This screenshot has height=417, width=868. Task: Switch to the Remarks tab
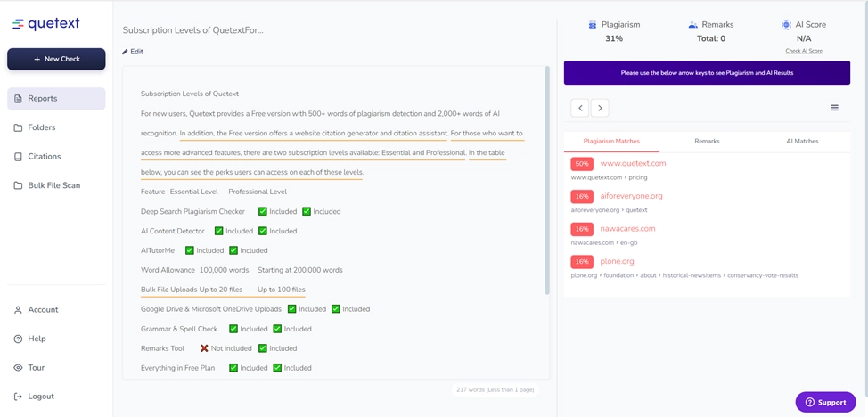pyautogui.click(x=707, y=141)
